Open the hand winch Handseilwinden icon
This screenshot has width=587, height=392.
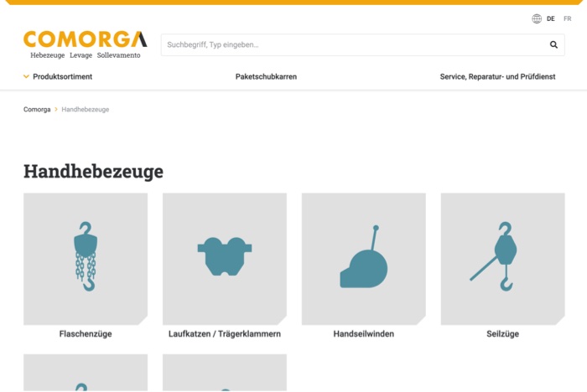(363, 258)
